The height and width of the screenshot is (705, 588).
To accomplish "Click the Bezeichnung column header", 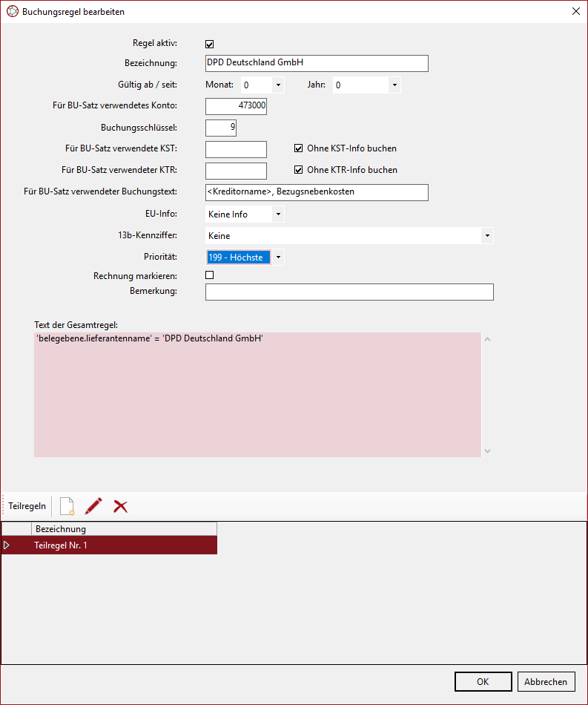I will click(x=124, y=529).
